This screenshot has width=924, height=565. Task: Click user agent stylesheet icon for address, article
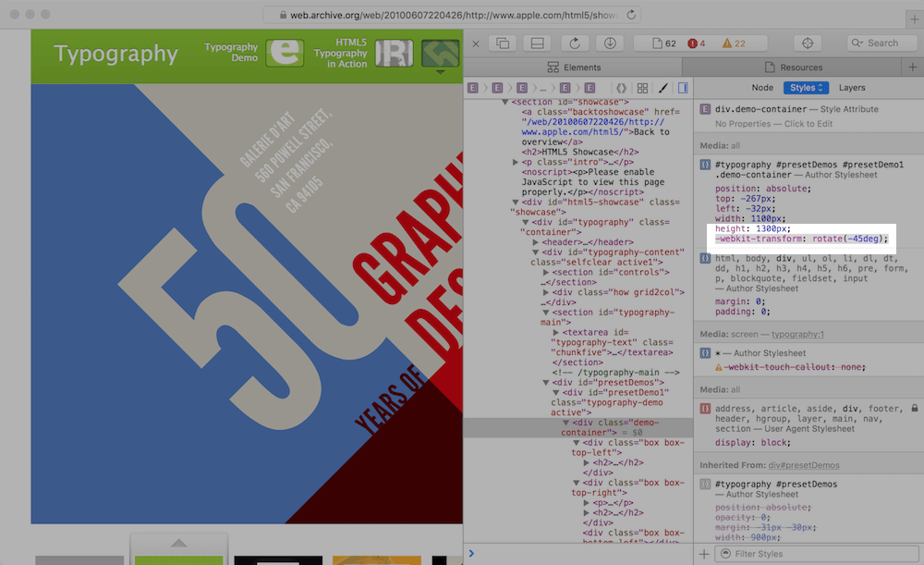point(705,409)
